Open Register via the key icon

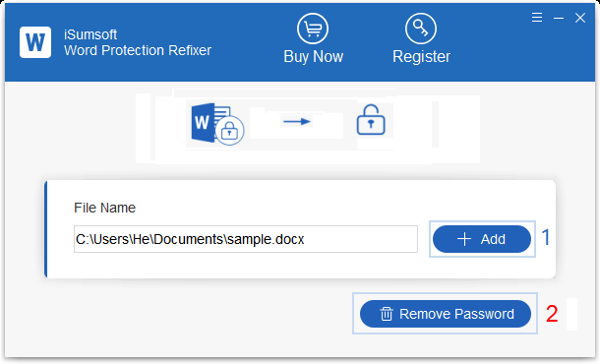[x=421, y=29]
